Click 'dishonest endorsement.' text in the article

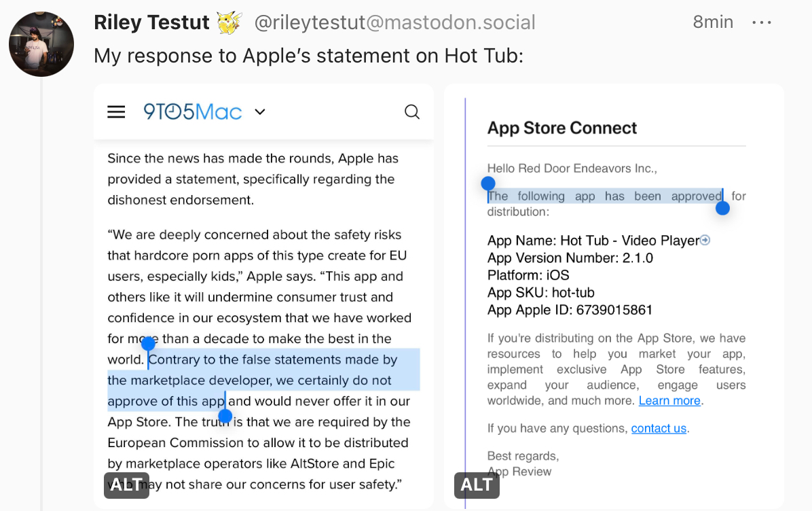coord(181,200)
